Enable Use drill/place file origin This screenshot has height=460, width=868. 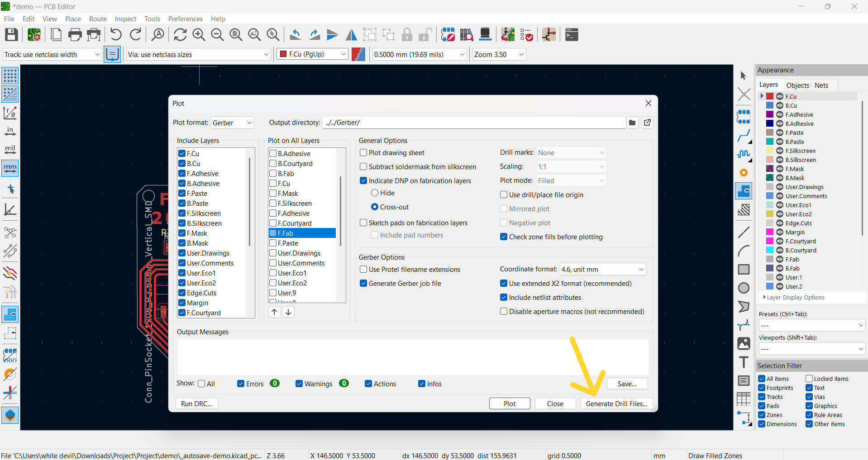click(504, 194)
